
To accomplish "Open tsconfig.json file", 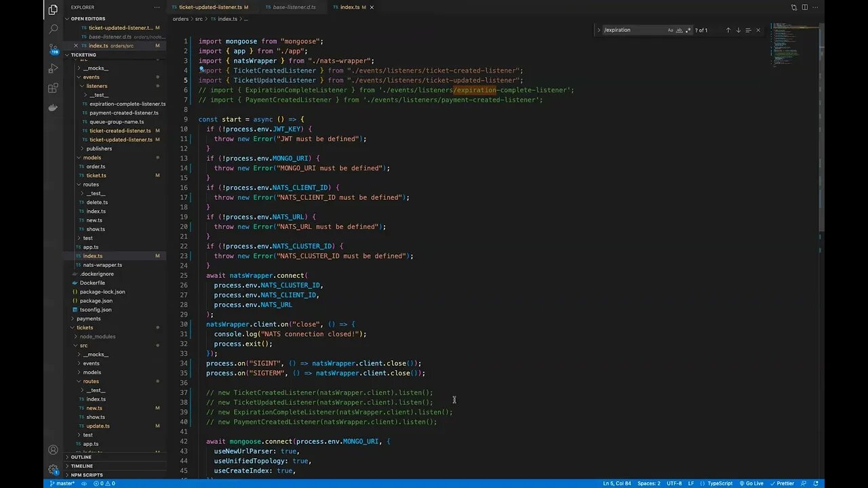I will point(96,310).
